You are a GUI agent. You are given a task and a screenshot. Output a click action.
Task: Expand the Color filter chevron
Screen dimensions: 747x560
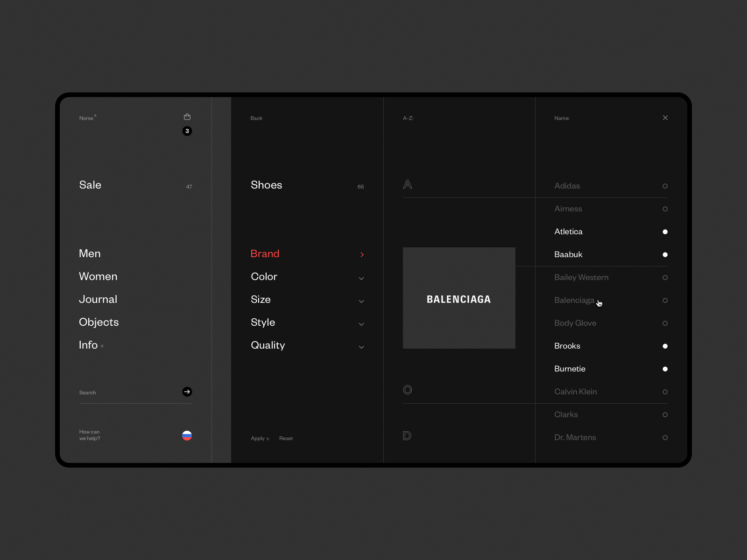click(x=361, y=279)
